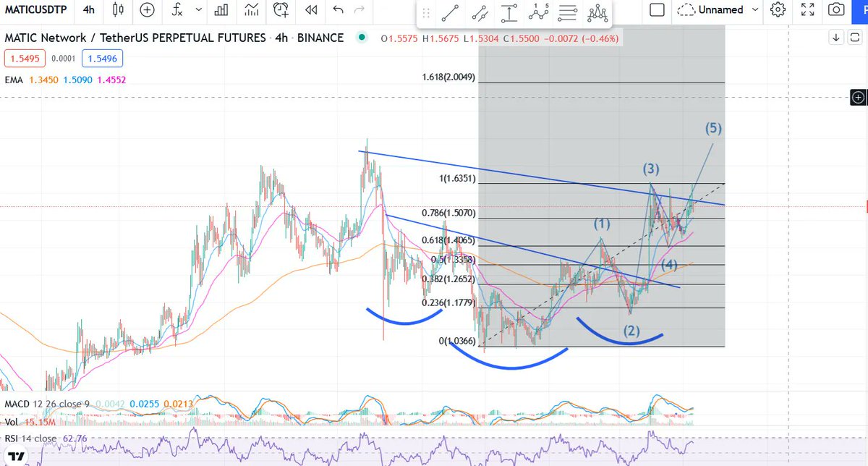
Task: Click the TradingView logo at bottom left
Action: tap(16, 457)
